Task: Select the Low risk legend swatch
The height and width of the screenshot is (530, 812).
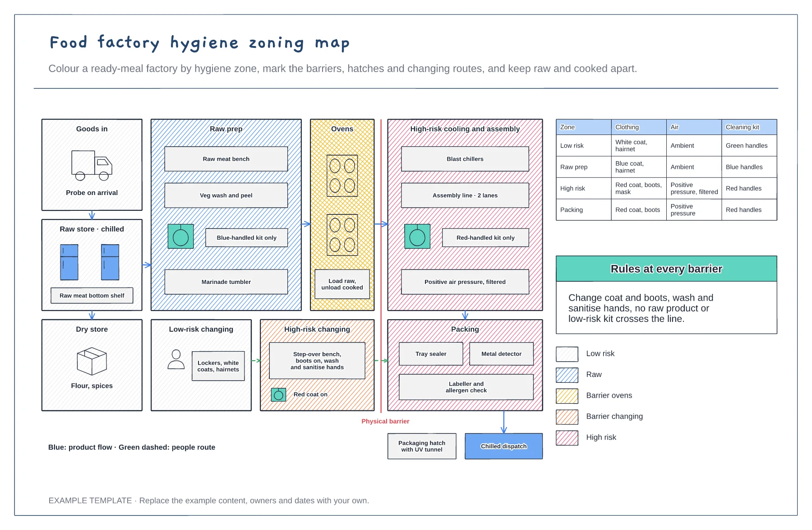Action: (567, 354)
